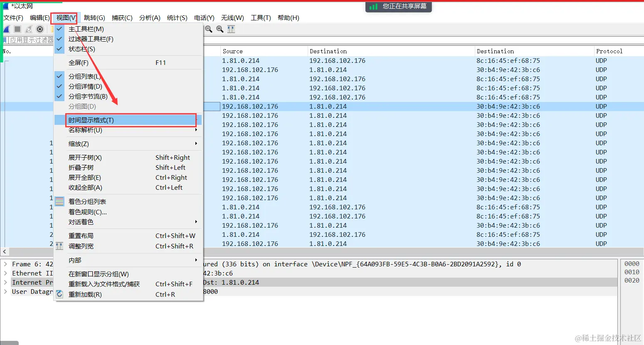The height and width of the screenshot is (345, 644).
Task: Click the resize columns toolbar icon
Action: click(231, 29)
